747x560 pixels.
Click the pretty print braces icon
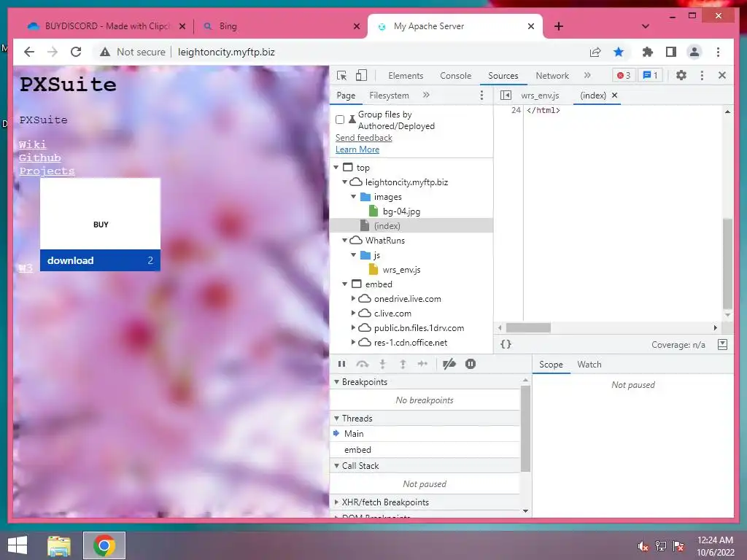[x=506, y=344]
